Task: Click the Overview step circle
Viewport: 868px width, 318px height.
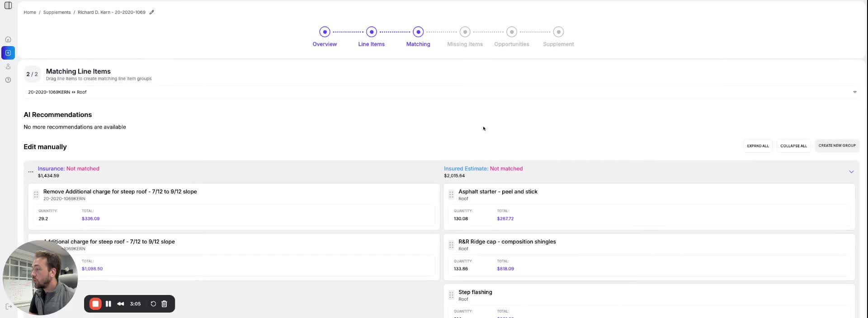Action: (325, 32)
